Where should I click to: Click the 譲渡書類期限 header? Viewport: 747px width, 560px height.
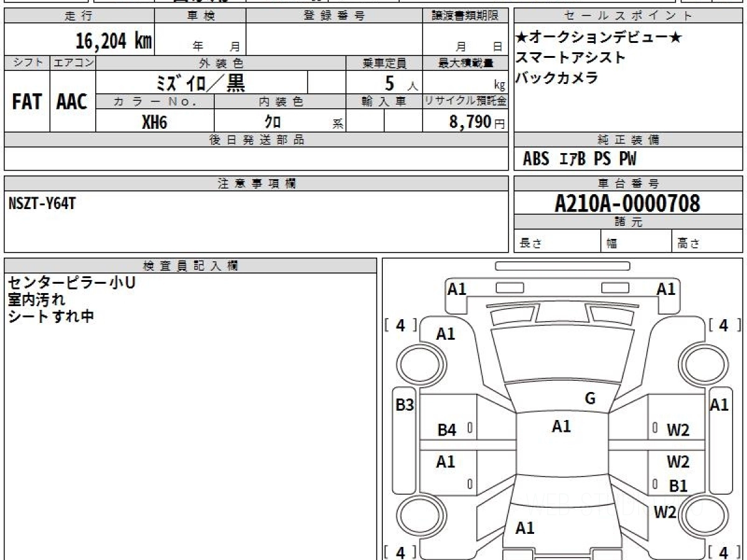point(466,16)
